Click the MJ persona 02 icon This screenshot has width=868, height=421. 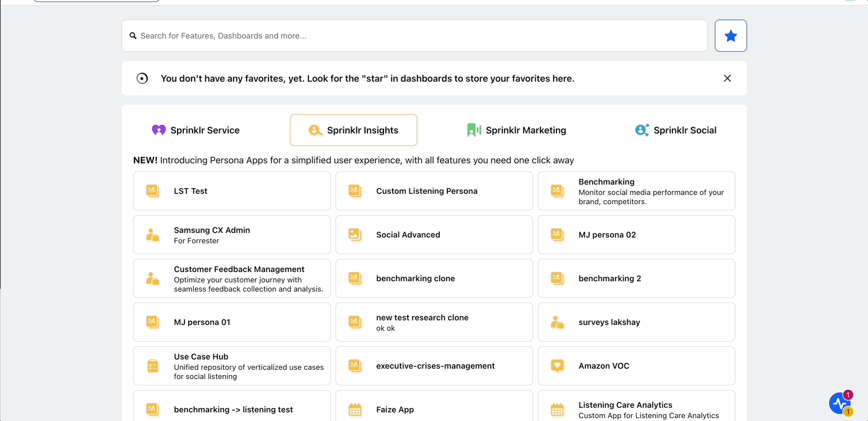pos(557,235)
